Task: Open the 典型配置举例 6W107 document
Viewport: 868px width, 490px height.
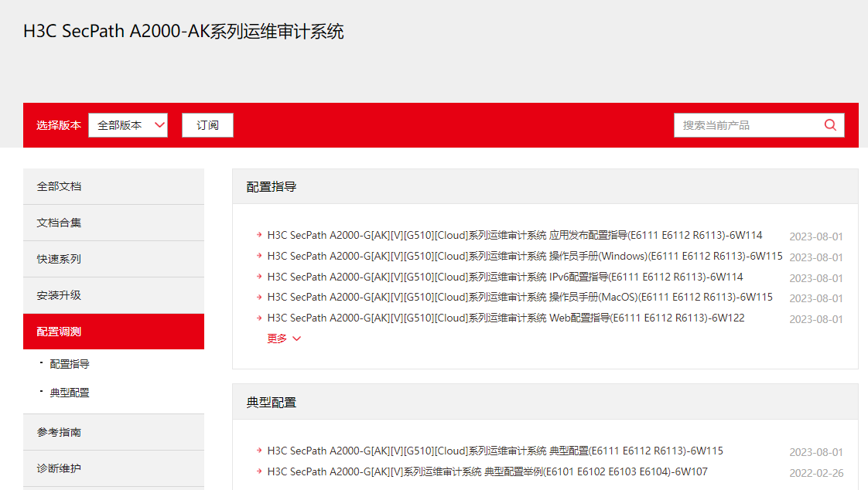Action: tap(487, 471)
